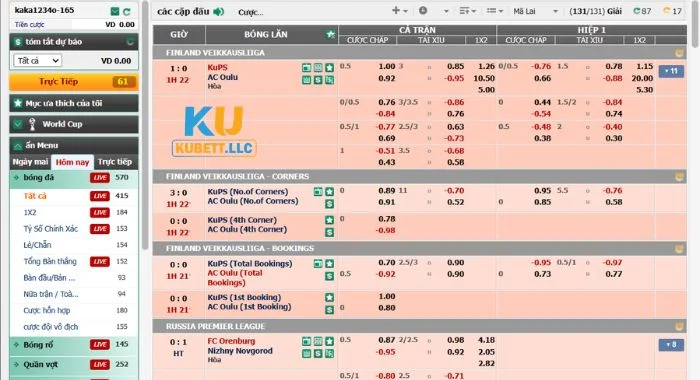Expand the Bóng rổ sport category
The image size is (700, 380).
click(x=74, y=345)
